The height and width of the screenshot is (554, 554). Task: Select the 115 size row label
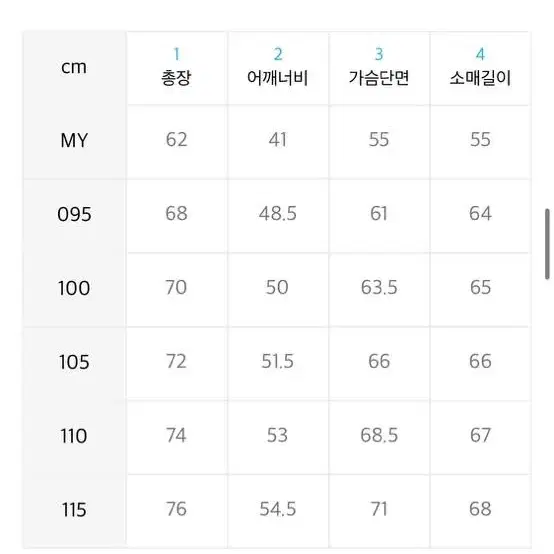pyautogui.click(x=74, y=511)
